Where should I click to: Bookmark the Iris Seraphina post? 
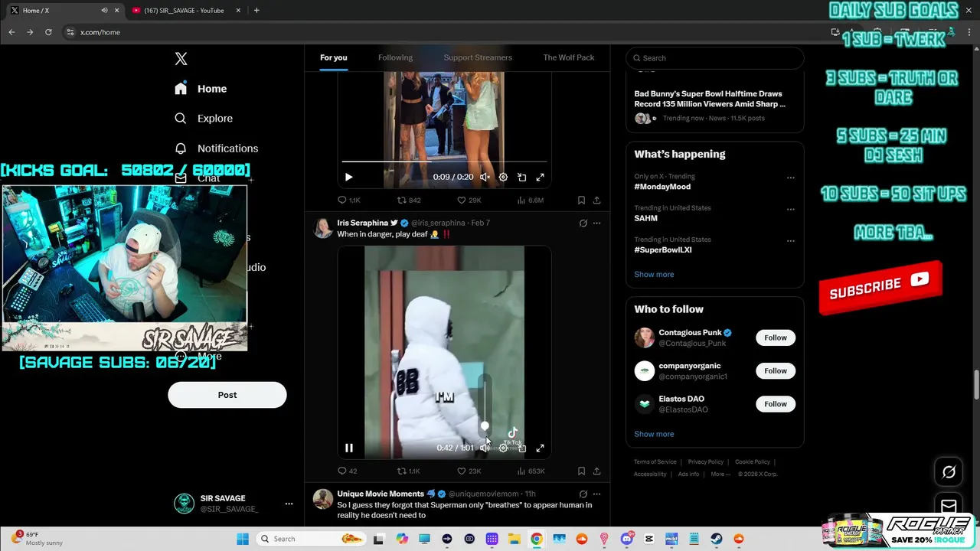581,471
